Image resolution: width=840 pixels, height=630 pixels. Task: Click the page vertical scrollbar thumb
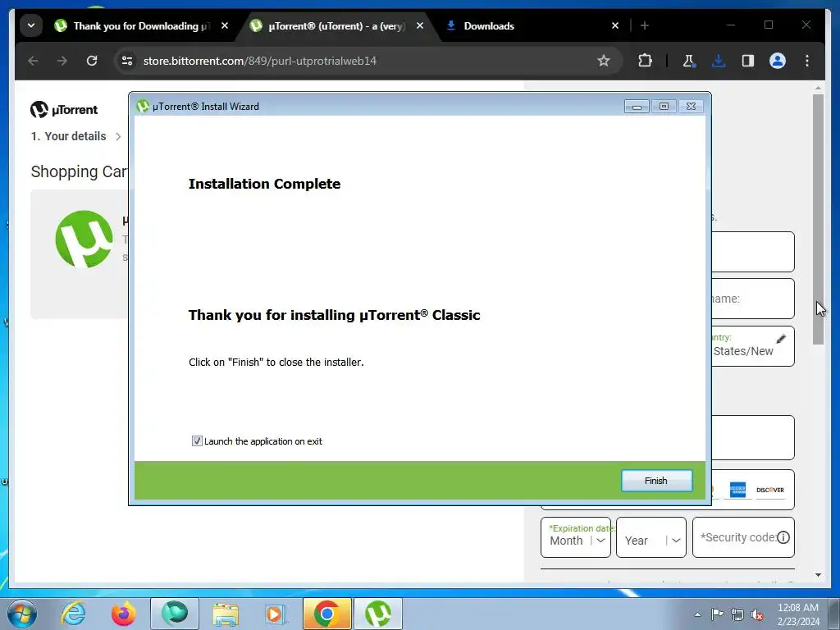[818, 220]
